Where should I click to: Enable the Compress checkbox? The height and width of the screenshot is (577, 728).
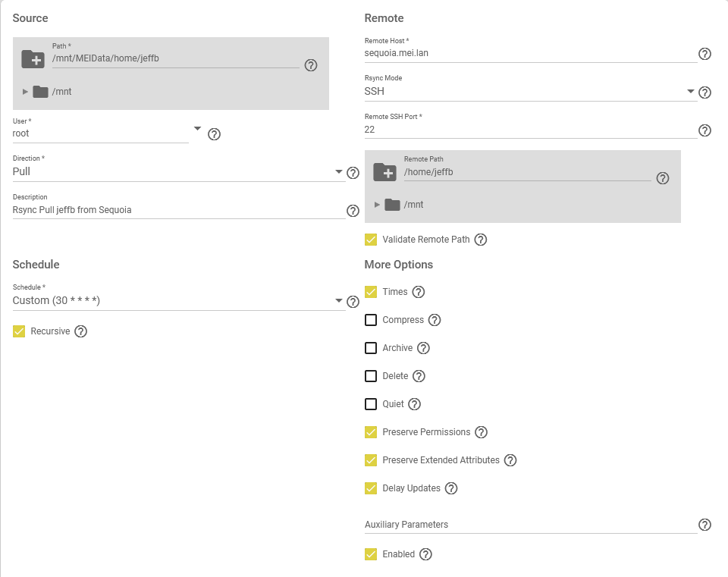point(371,320)
